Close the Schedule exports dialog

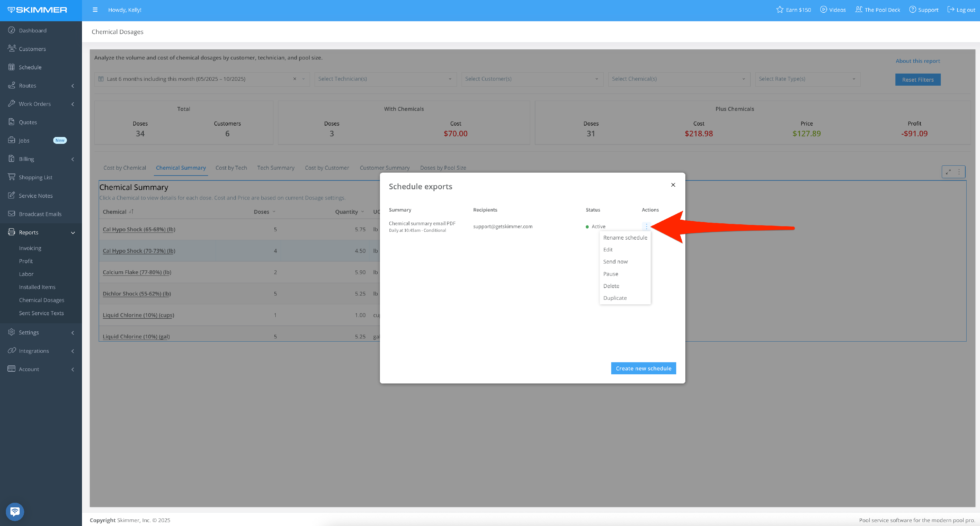[673, 185]
